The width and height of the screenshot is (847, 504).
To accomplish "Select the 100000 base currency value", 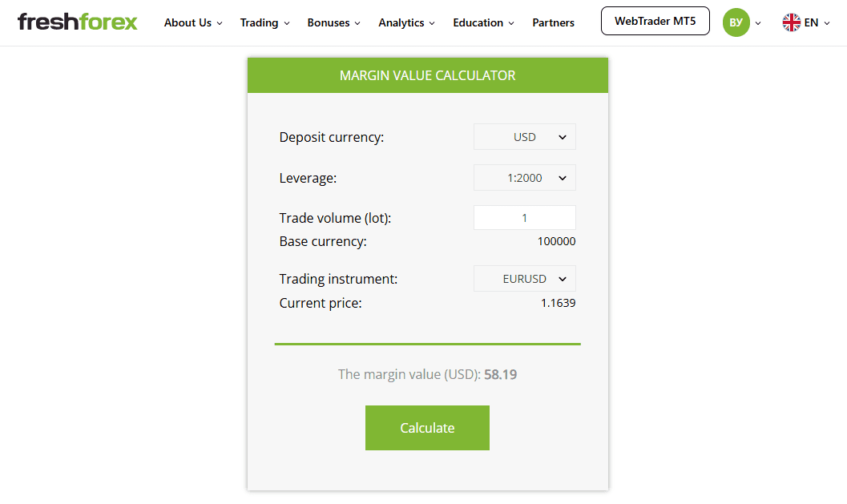I will coord(556,241).
